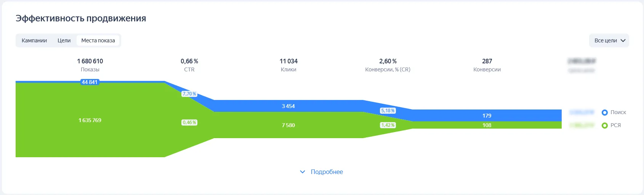Click the green 1 635 769 impressions area

90,120
